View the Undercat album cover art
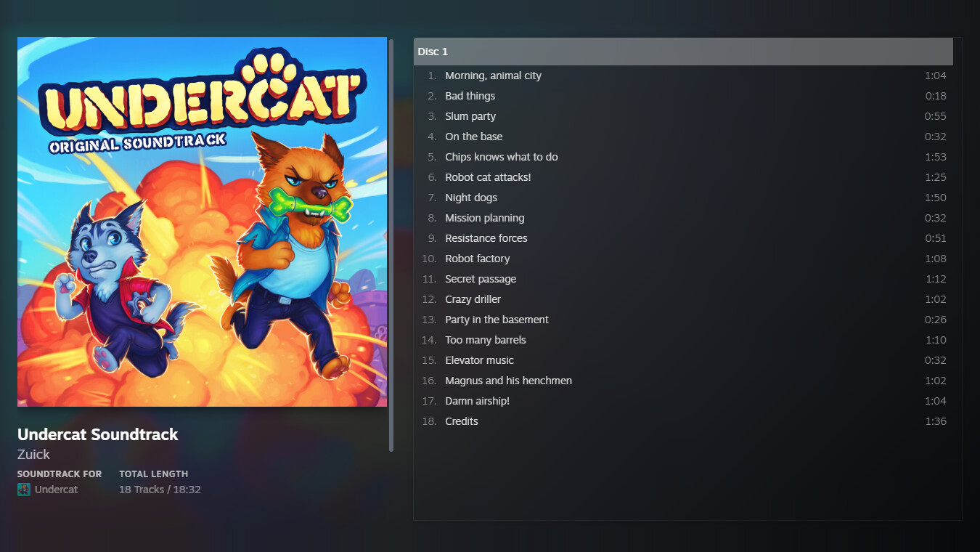Viewport: 980px width, 552px height. click(202, 222)
